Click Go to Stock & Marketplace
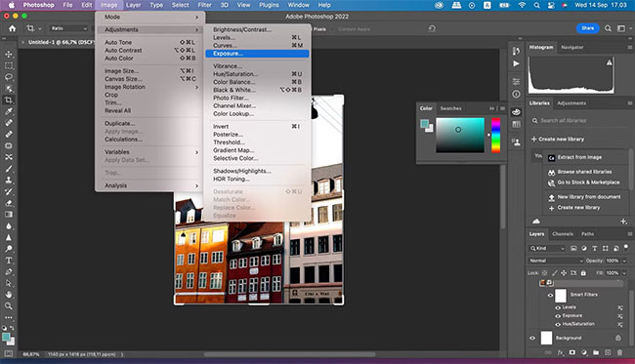 pos(588,182)
